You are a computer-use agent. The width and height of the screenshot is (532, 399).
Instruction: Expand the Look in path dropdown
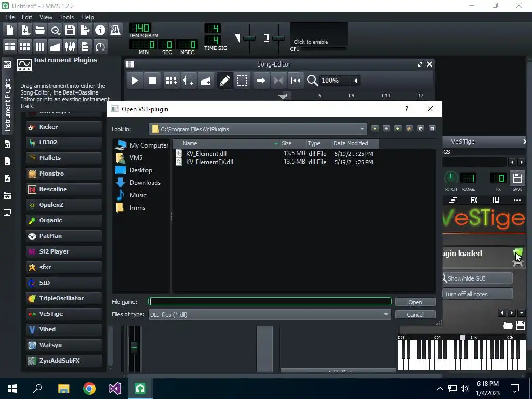click(x=362, y=129)
